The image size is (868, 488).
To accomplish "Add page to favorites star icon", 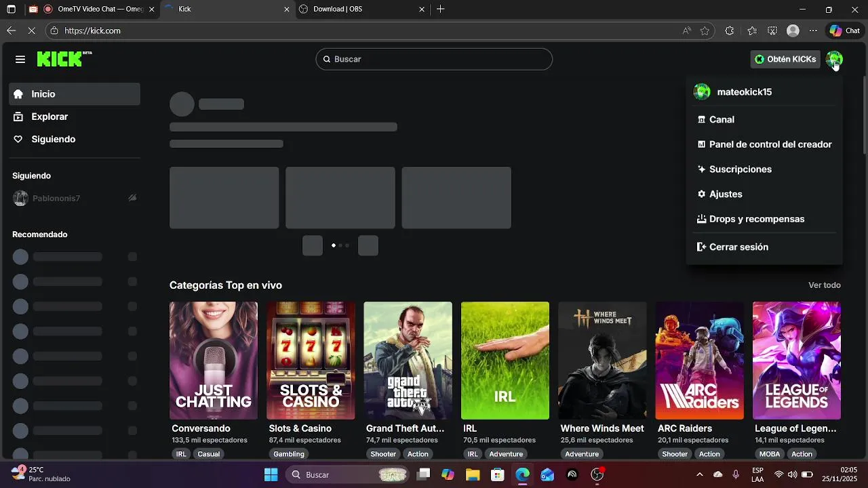I will (x=705, y=30).
